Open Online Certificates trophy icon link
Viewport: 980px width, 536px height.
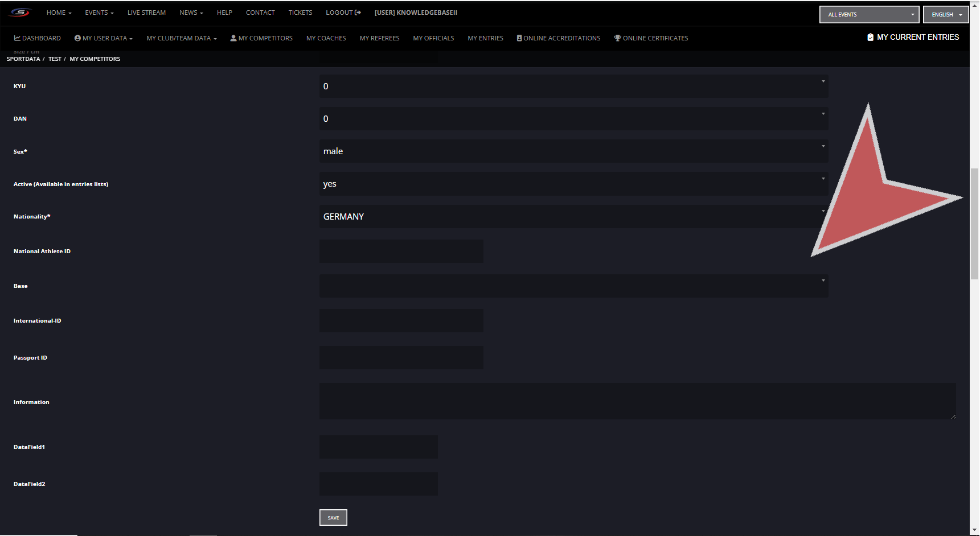tap(651, 38)
